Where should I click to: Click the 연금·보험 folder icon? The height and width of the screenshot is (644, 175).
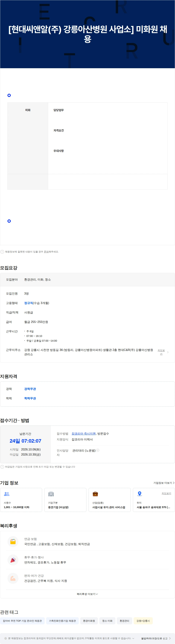point(13,542)
